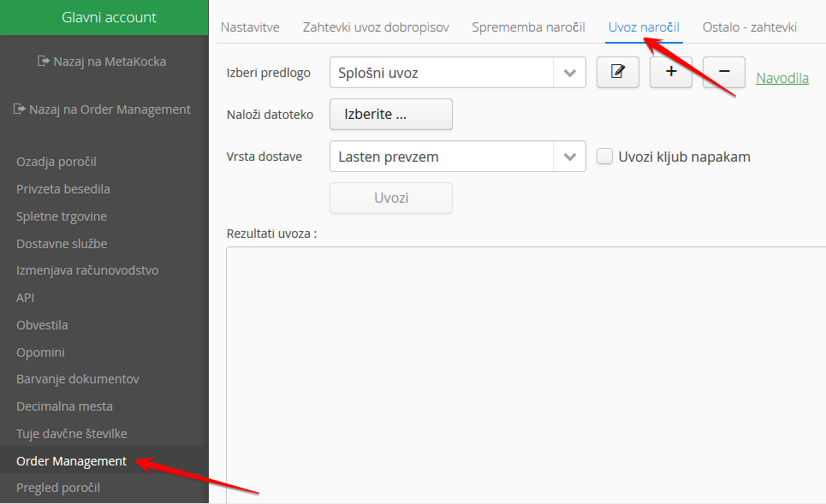The height and width of the screenshot is (504, 826).
Task: Click the Naloži datoteko label
Action: pos(270,115)
